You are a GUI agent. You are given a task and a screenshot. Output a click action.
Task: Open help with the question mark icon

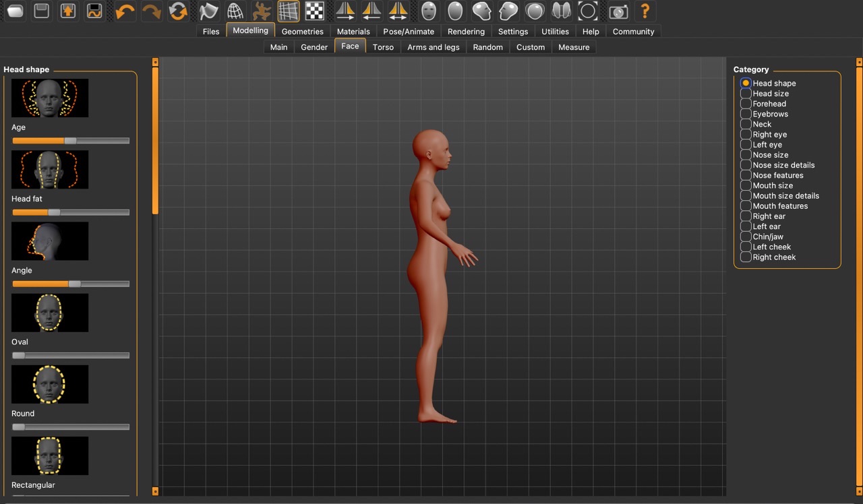click(645, 11)
